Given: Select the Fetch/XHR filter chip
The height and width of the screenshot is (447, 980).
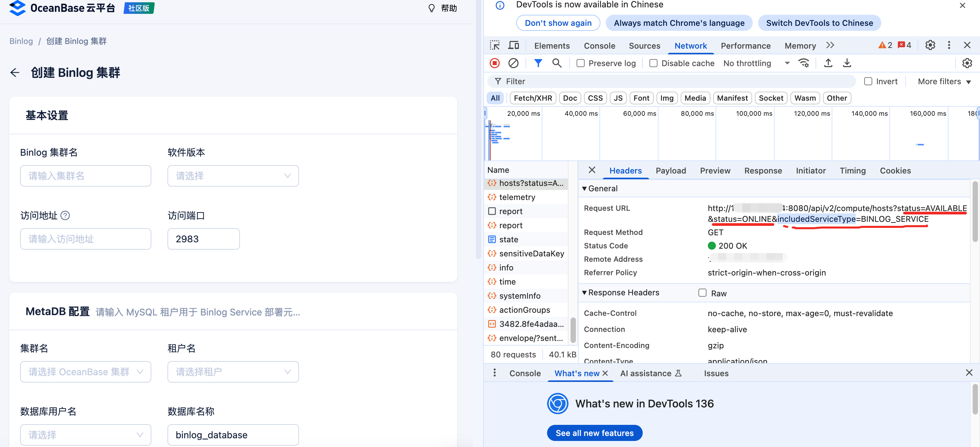Looking at the screenshot, I should [x=533, y=98].
